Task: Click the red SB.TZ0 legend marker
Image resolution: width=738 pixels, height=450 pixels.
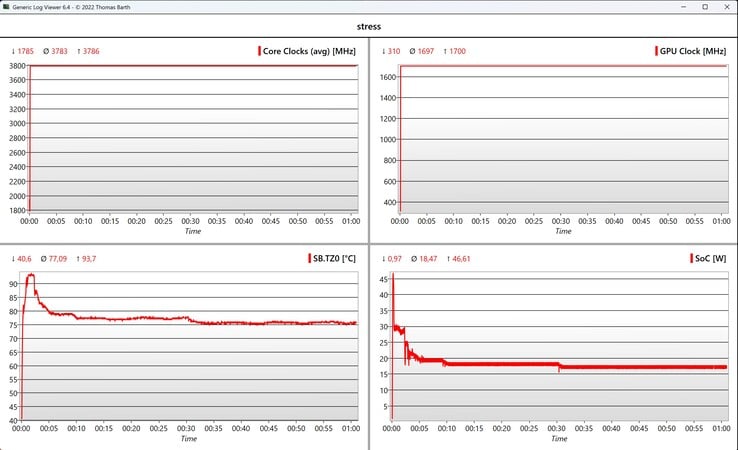Action: pos(309,258)
